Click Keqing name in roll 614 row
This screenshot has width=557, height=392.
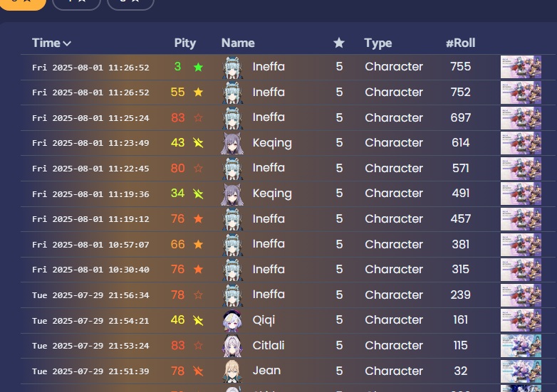[x=272, y=143]
